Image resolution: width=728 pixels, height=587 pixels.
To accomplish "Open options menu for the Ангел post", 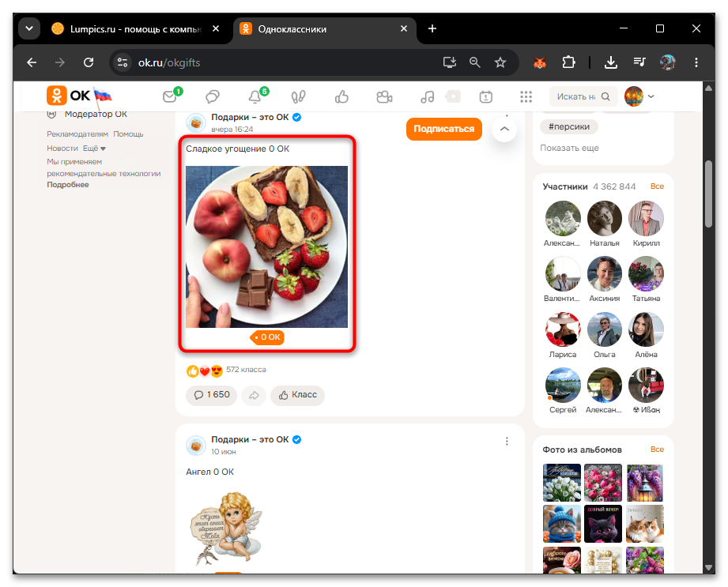I will point(507,442).
